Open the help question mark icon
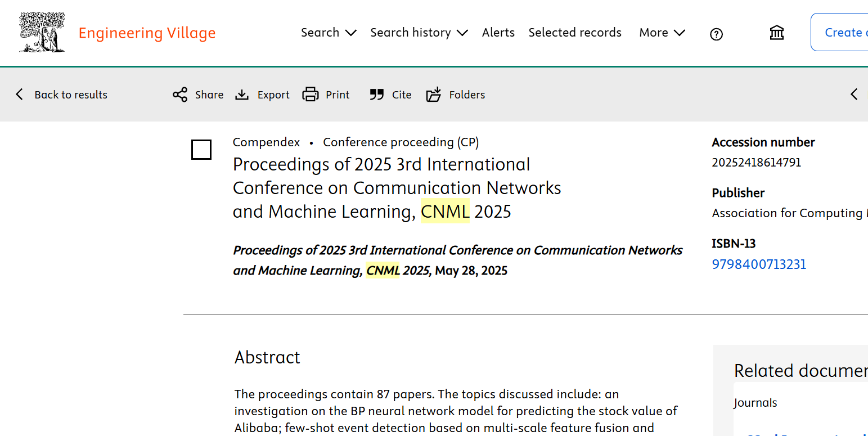Screen dimensions: 868x436 [716, 34]
